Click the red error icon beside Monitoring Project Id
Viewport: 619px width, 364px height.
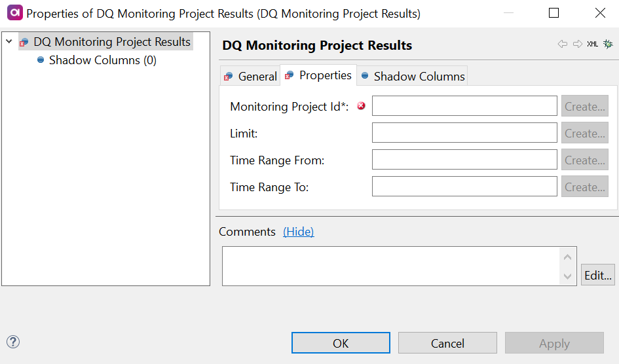(361, 105)
